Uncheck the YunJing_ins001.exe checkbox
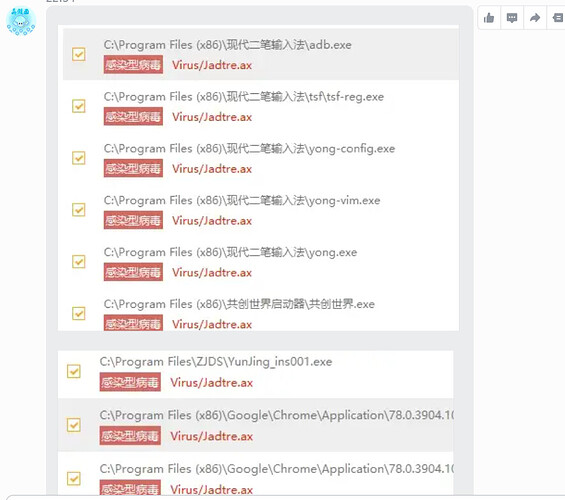 [x=74, y=371]
